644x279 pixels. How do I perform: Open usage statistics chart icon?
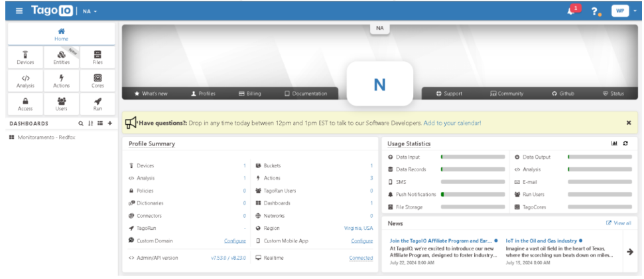[x=614, y=143]
